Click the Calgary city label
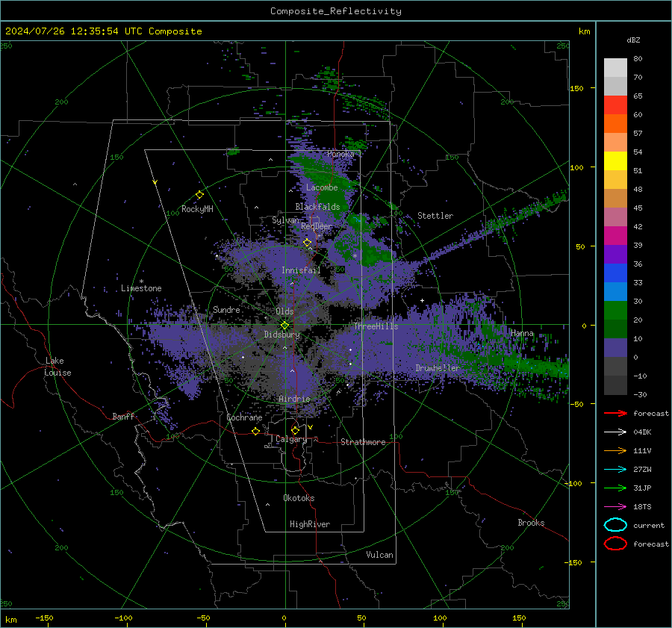The image size is (672, 628). 291,439
